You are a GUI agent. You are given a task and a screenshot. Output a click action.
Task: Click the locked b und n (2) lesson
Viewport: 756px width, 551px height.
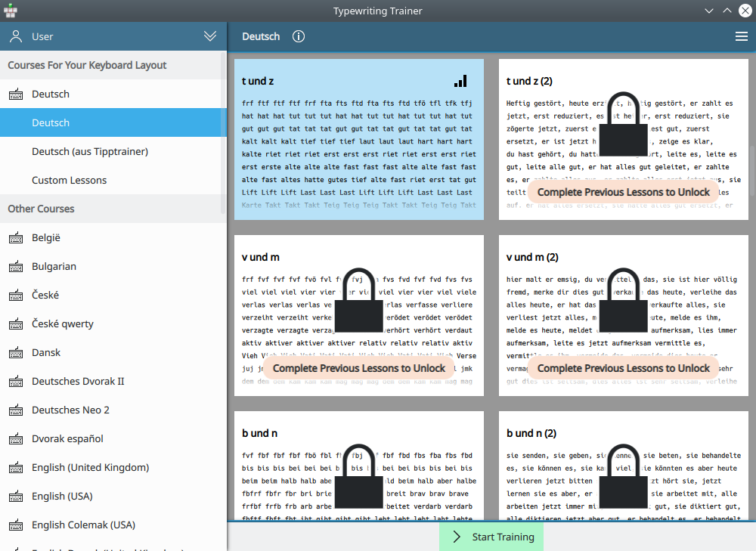[623, 469]
